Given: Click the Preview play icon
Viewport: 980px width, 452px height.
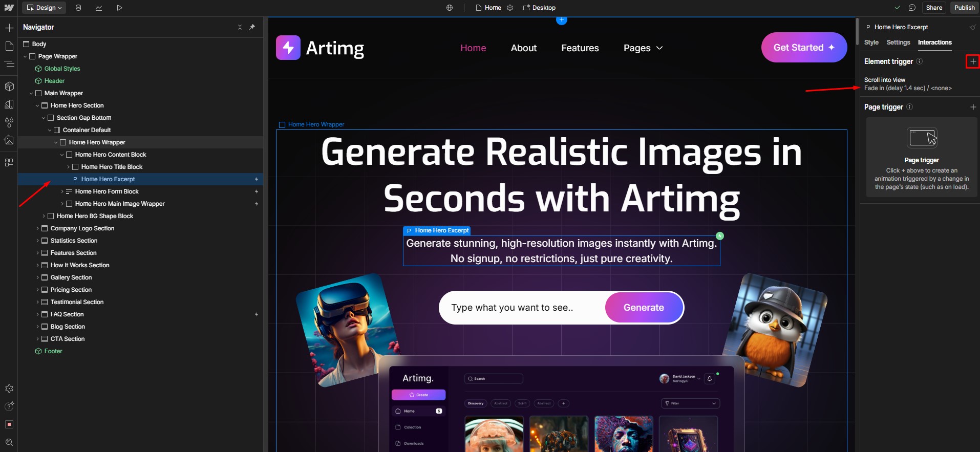Looking at the screenshot, I should [119, 8].
